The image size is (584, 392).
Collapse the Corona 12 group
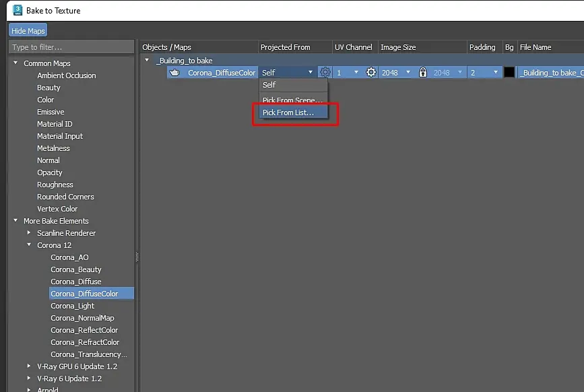click(29, 245)
